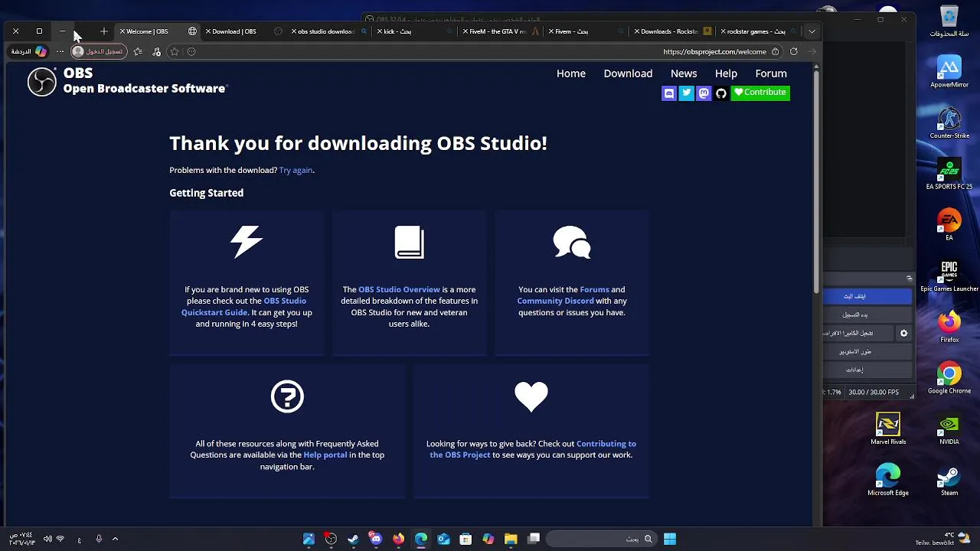Viewport: 980px width, 551px height.
Task: Open the Download navigation item
Action: tap(628, 73)
